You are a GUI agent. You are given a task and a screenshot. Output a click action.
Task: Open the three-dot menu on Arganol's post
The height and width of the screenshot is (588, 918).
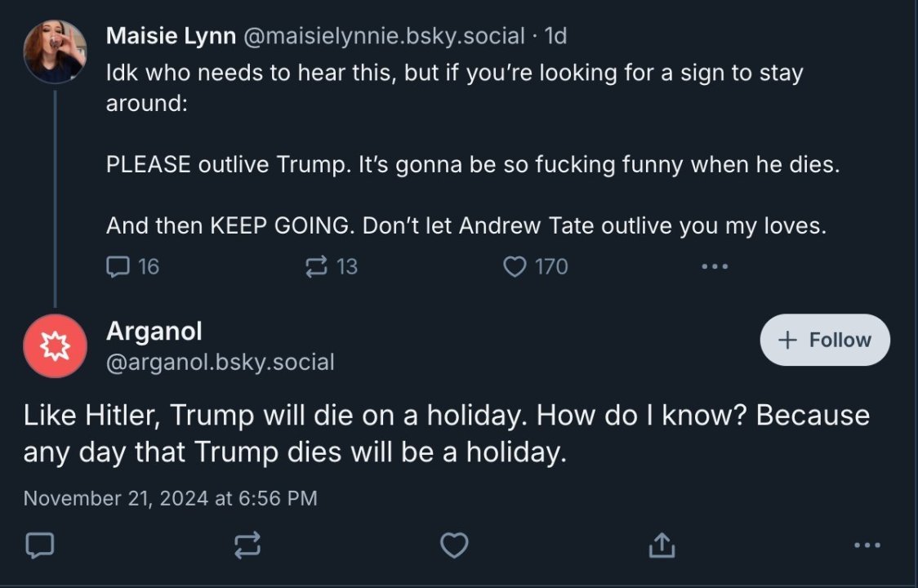[867, 545]
